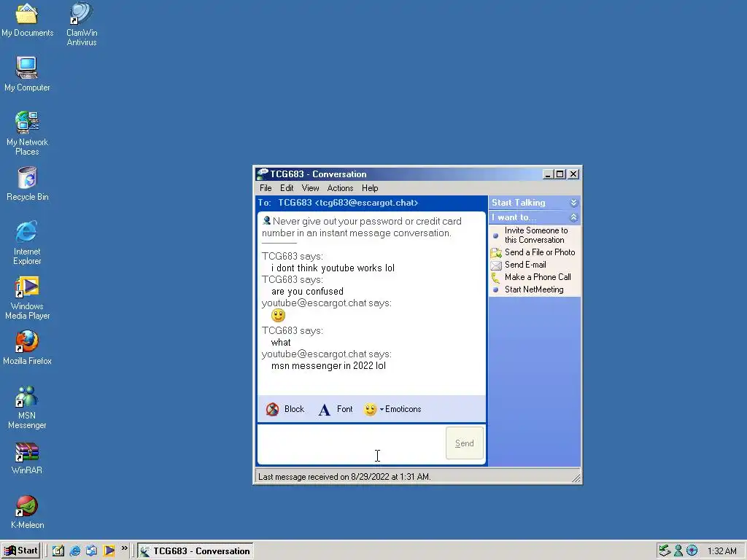Click the window resize grip
747x560 pixels.
[576, 478]
